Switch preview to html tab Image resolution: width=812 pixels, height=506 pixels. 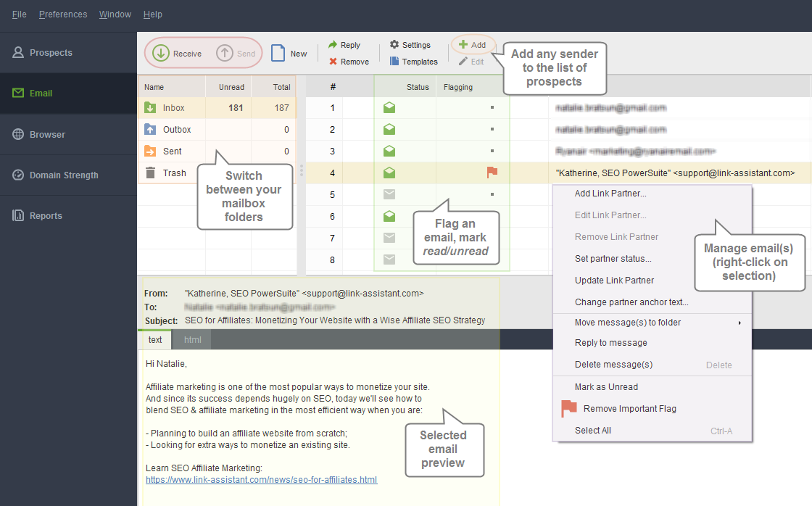click(x=193, y=340)
